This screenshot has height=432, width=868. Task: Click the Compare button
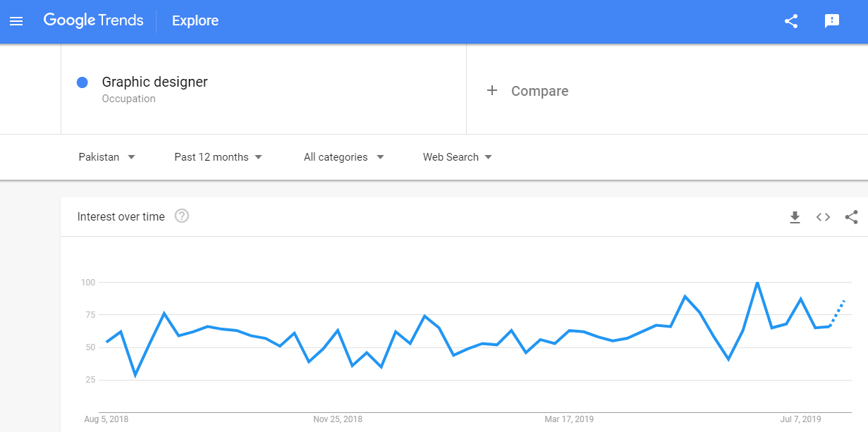point(539,91)
